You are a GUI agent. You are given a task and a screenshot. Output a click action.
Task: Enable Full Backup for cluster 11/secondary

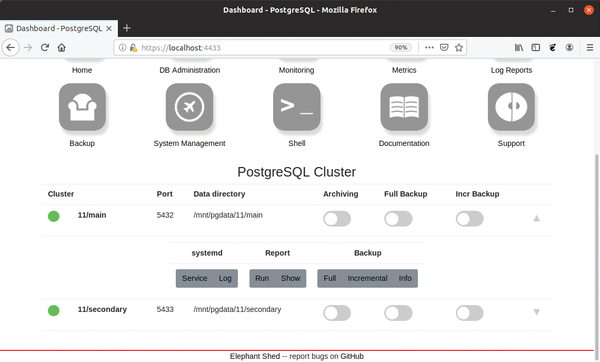[398, 313]
